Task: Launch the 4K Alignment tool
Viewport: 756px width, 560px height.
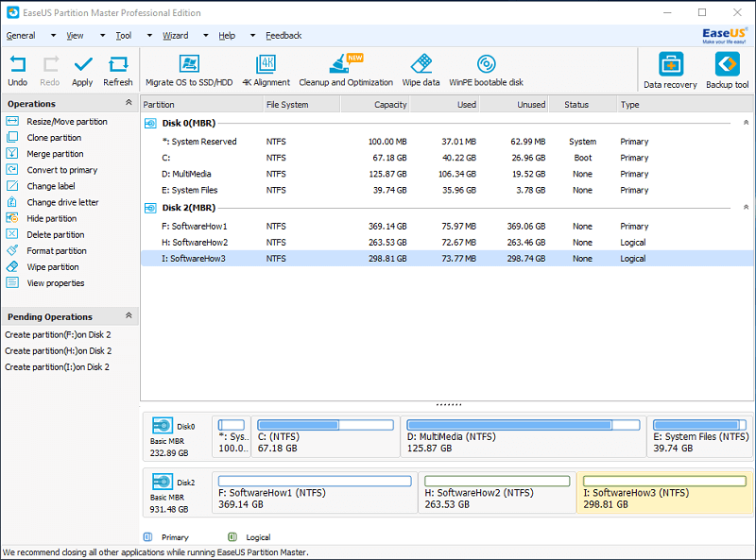Action: click(x=266, y=70)
